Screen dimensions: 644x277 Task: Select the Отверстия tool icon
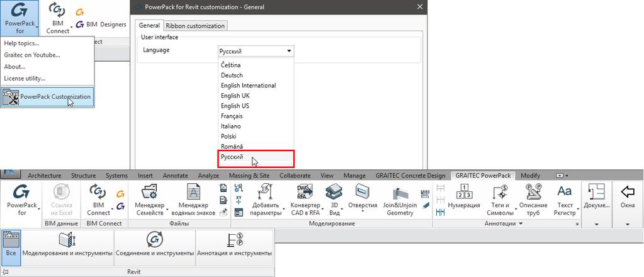[x=363, y=191]
